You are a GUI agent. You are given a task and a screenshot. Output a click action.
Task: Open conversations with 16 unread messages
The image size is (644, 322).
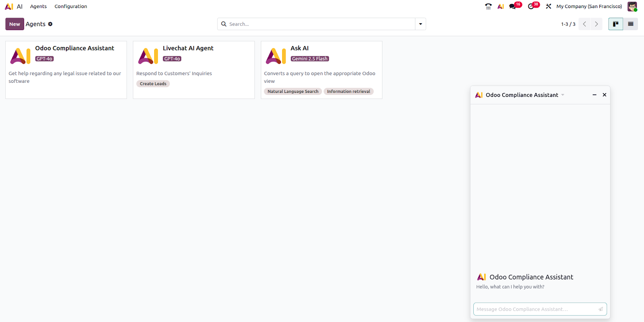coord(513,6)
